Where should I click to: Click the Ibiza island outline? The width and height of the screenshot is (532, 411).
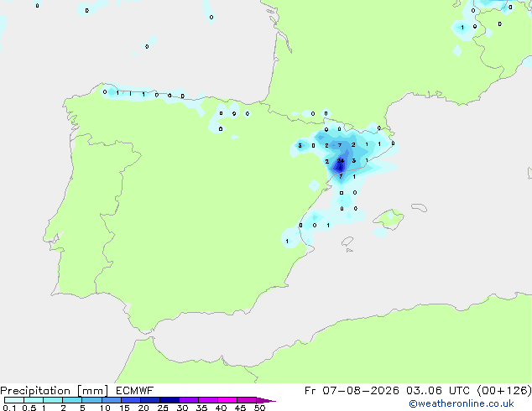pos(347,242)
